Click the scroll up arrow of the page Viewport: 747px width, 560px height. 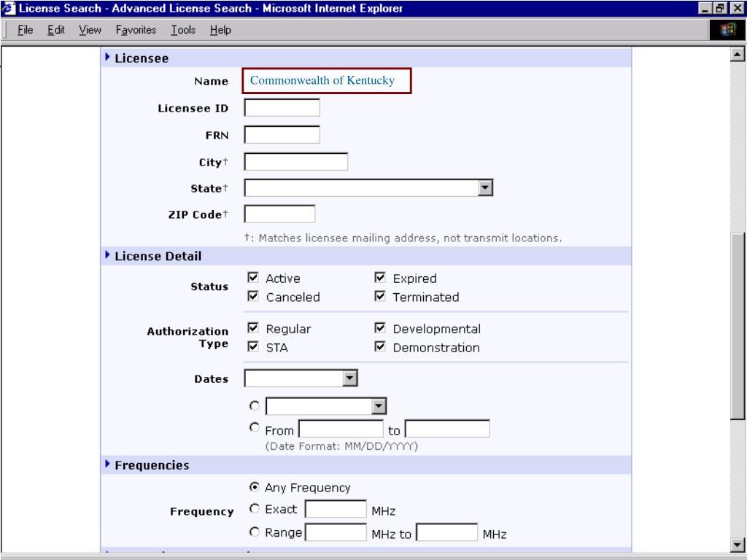click(737, 55)
